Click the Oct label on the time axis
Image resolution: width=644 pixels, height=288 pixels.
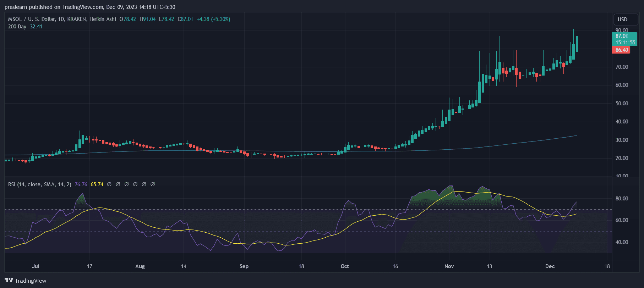pos(345,266)
